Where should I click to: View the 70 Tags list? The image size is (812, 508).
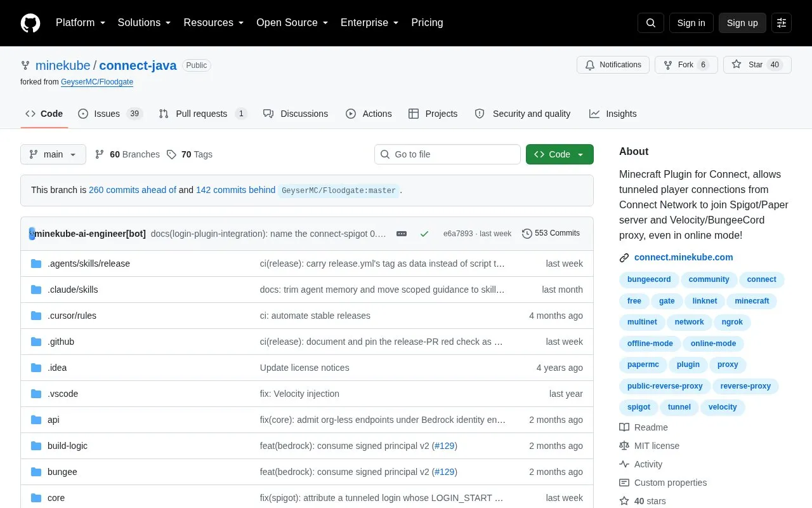click(189, 154)
